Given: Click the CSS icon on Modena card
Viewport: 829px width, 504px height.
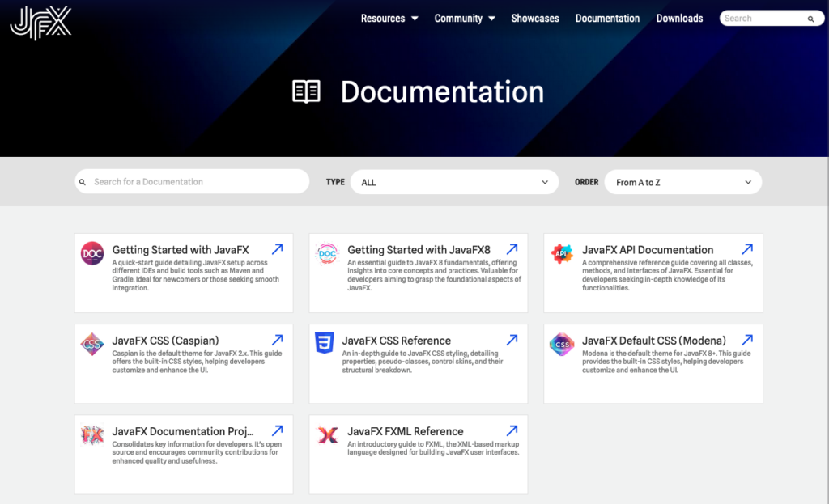Looking at the screenshot, I should (x=562, y=345).
